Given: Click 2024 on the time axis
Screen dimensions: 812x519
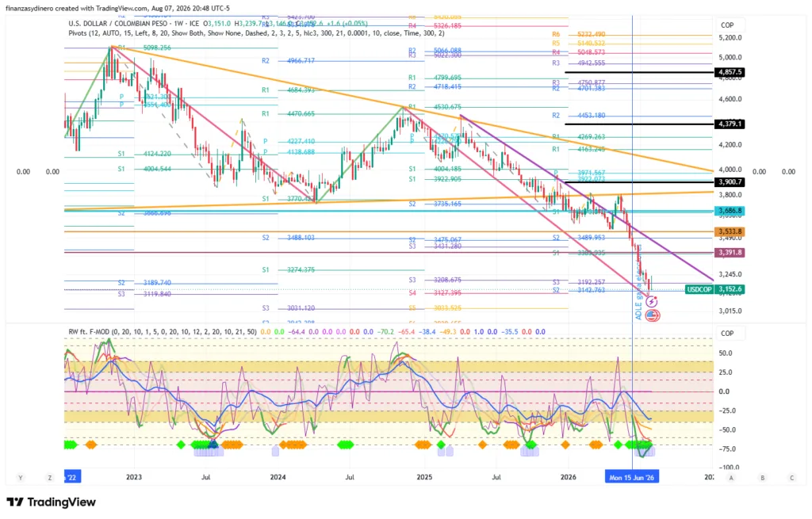Looking at the screenshot, I should click(278, 477).
